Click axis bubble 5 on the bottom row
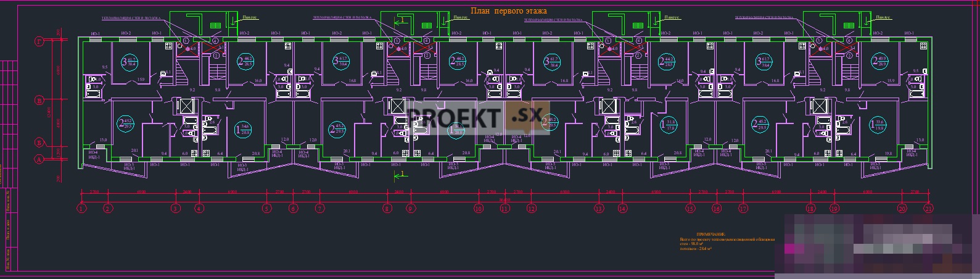The width and height of the screenshot is (980, 279). tap(266, 209)
